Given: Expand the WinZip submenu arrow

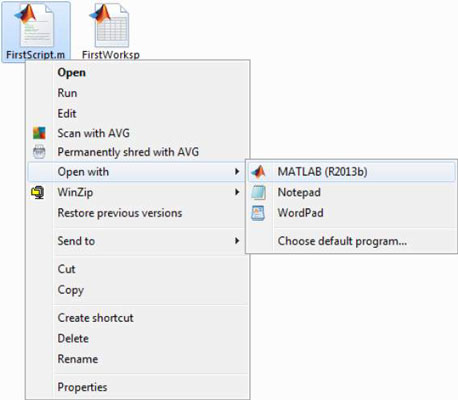Looking at the screenshot, I should [x=237, y=192].
